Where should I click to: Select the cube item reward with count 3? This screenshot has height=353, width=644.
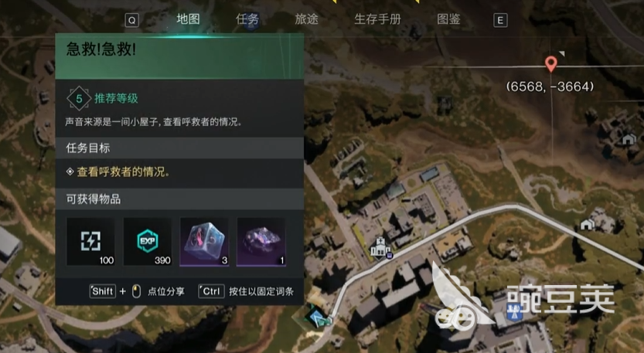204,241
